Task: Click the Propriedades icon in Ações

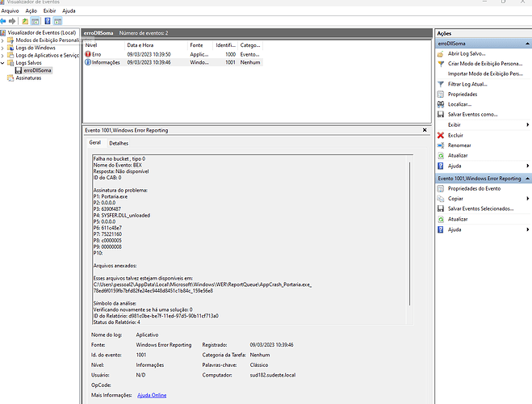Action: coord(441,94)
